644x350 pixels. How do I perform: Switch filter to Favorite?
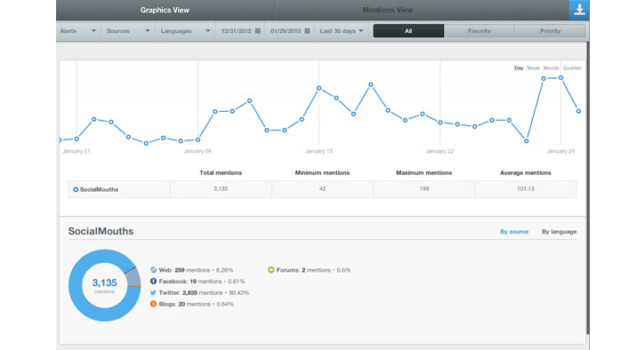(479, 31)
